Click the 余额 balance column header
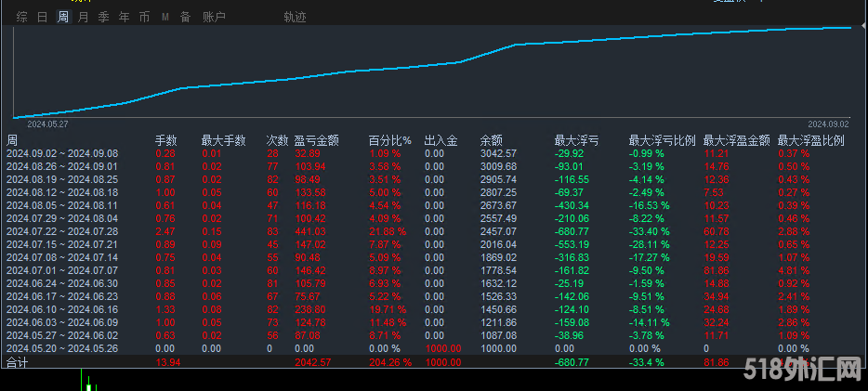The height and width of the screenshot is (391, 868). (491, 140)
